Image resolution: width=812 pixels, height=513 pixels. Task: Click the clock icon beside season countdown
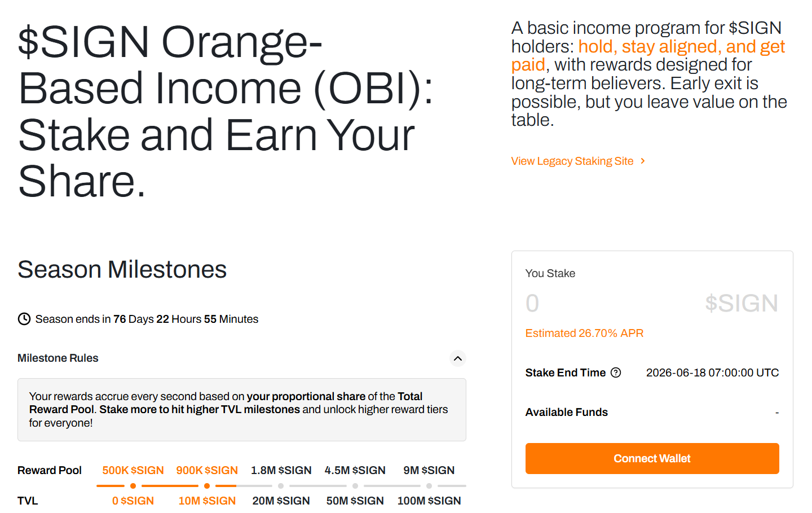click(24, 319)
